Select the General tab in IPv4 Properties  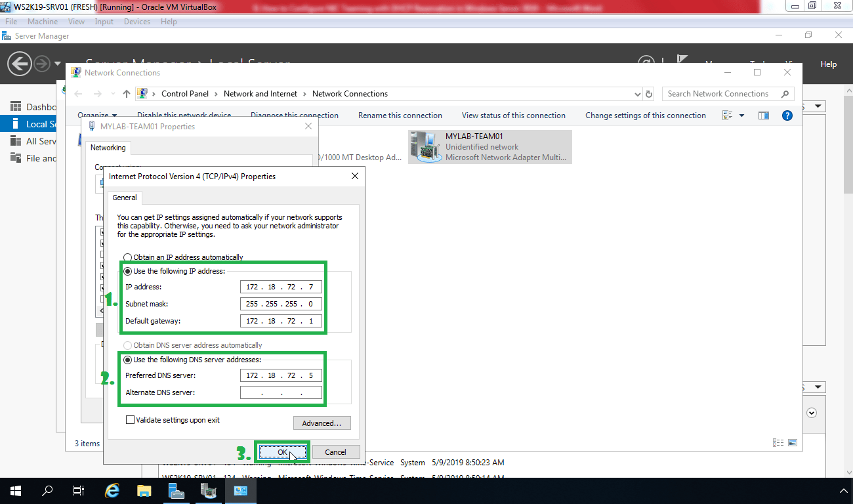[x=125, y=198]
